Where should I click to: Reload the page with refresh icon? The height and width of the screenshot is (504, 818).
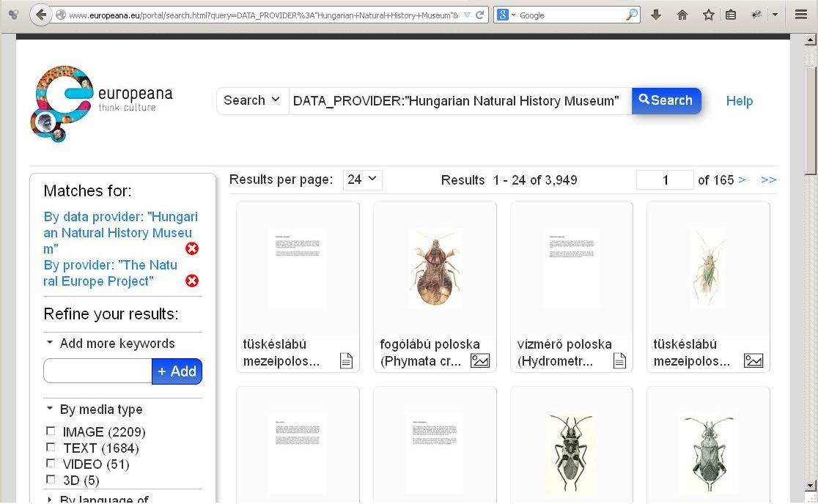click(480, 15)
